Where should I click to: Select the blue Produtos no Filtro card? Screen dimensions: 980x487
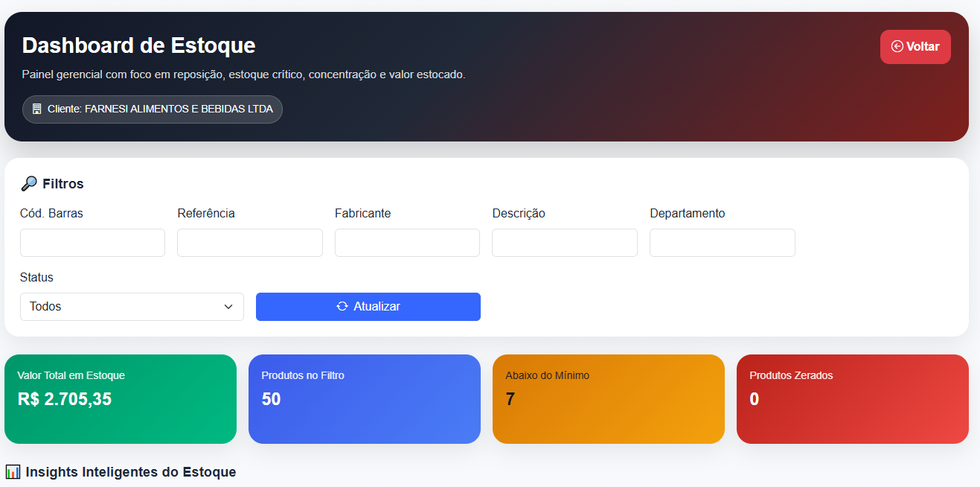[x=364, y=398]
